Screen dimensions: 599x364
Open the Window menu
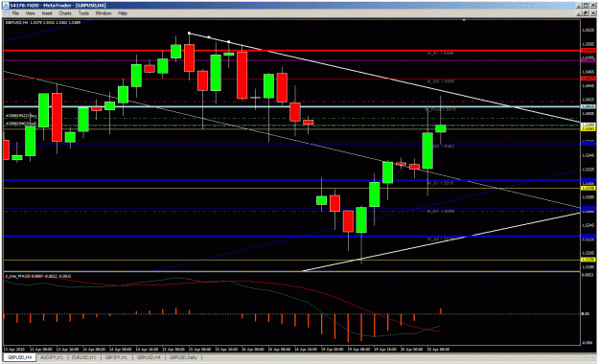tap(104, 13)
